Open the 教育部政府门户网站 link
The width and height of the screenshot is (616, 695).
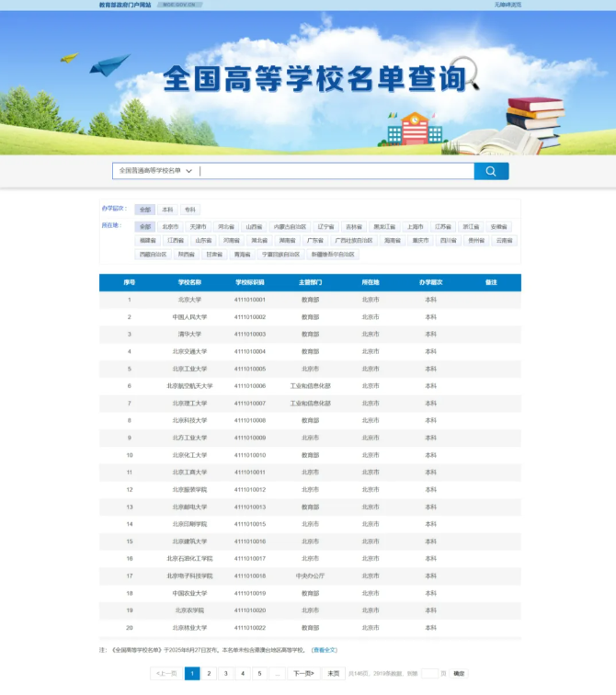point(125,5)
